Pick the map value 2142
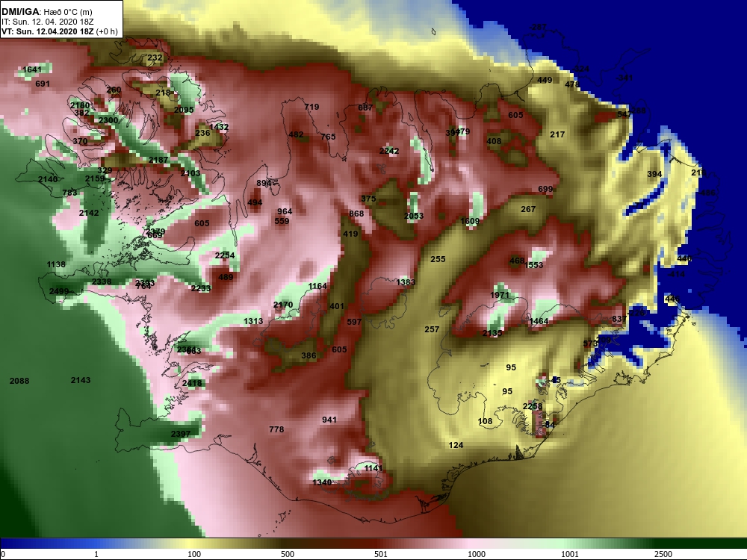Image resolution: width=747 pixels, height=560 pixels. [x=89, y=213]
